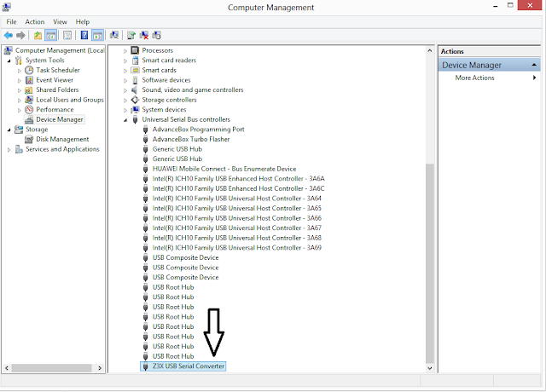
Task: Click the System Tools icon
Action: tap(19, 61)
